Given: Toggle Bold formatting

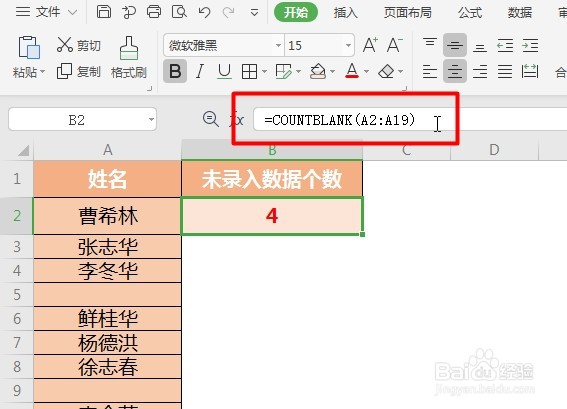Looking at the screenshot, I should click(175, 71).
